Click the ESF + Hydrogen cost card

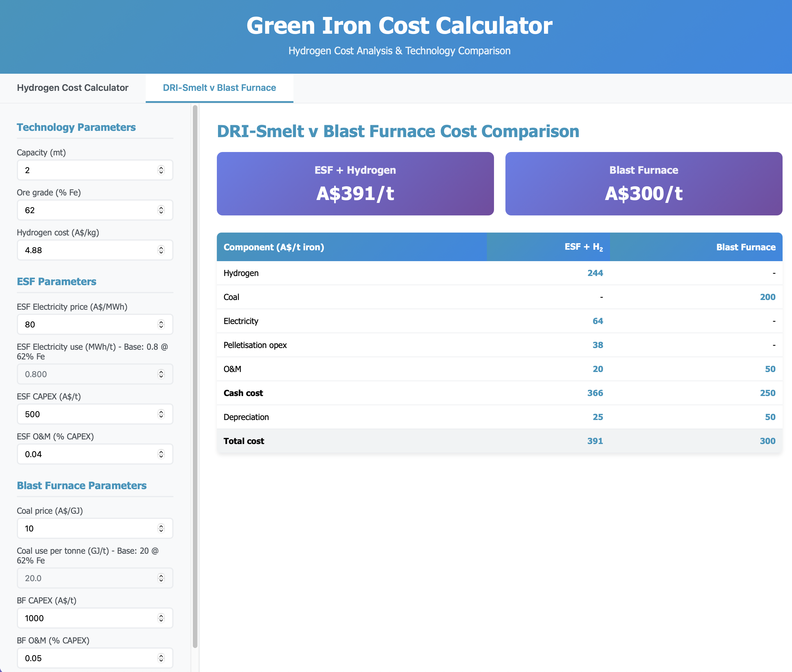[355, 184]
